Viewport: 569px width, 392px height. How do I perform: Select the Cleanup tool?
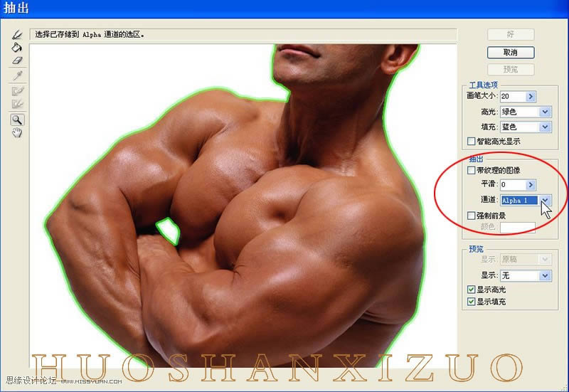pyautogui.click(x=18, y=91)
